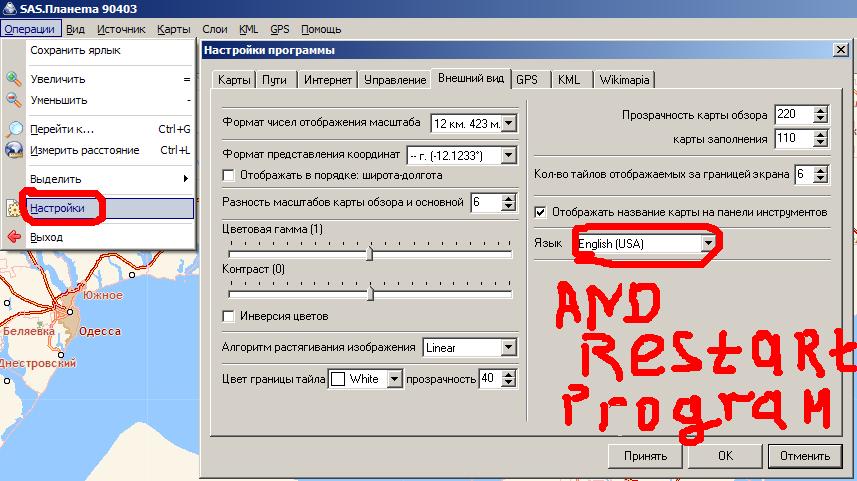The image size is (857, 481).
Task: Click the Перейти к... menu icon
Action: pos(14,129)
